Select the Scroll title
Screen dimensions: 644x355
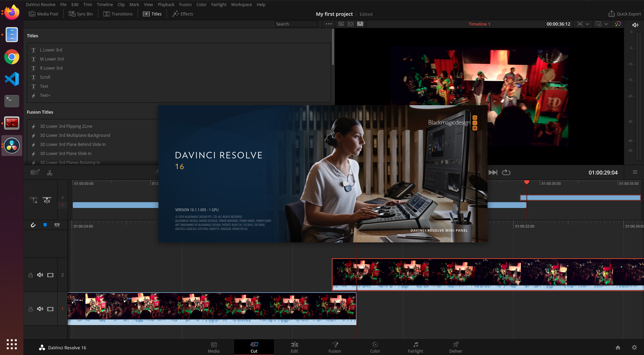(x=45, y=77)
